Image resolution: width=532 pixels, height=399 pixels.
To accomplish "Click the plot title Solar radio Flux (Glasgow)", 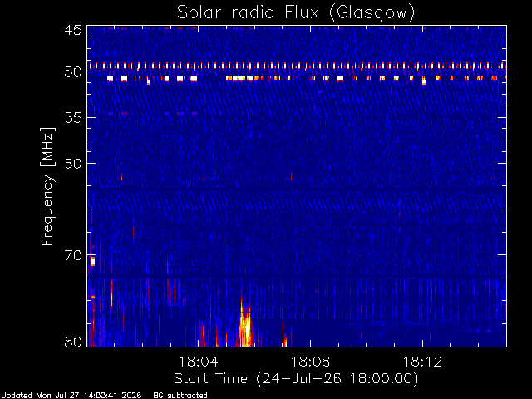I will 296,13.
